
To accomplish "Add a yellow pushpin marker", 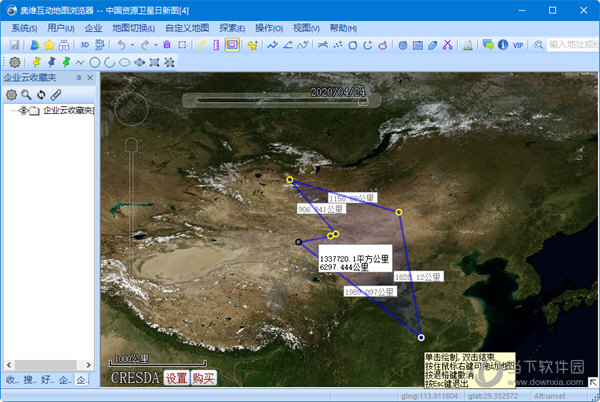I will tap(253, 45).
